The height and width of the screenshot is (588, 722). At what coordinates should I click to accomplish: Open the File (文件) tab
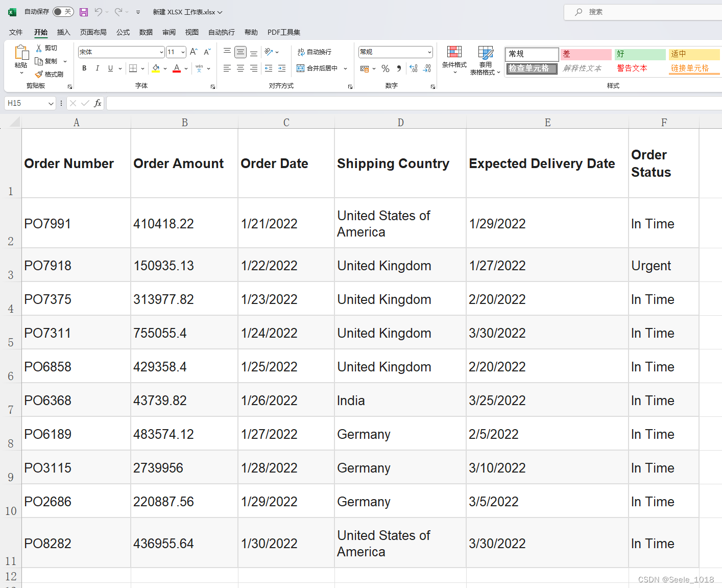coord(16,32)
